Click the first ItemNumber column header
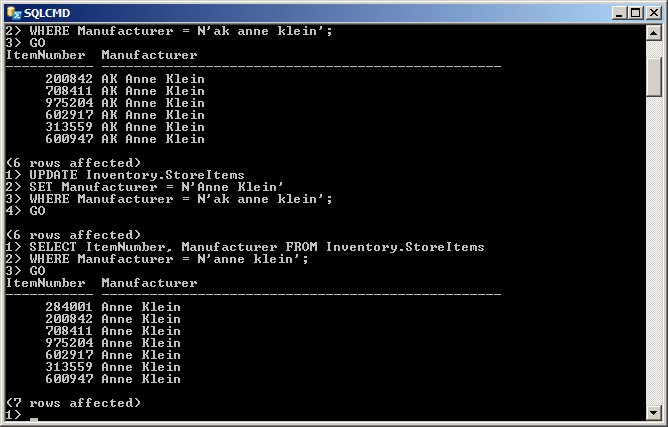The width and height of the screenshot is (668, 427). tap(45, 55)
